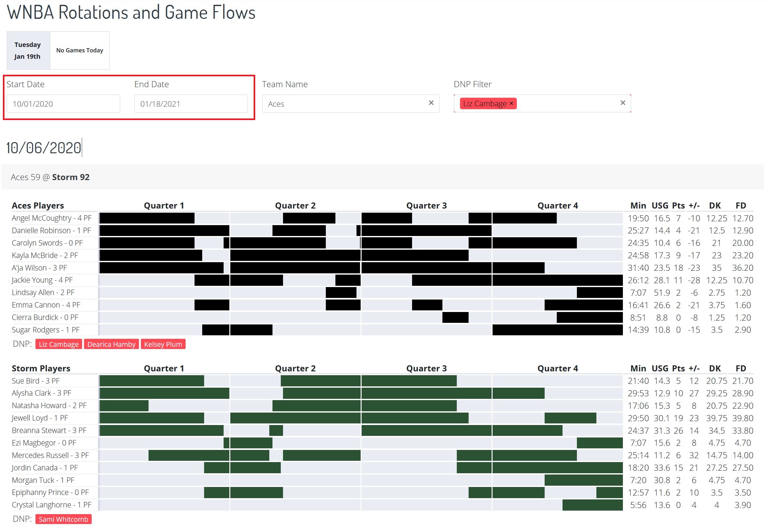766x532 pixels.
Task: Click the Sami Whitcomb DNP tag
Action: pos(63,519)
